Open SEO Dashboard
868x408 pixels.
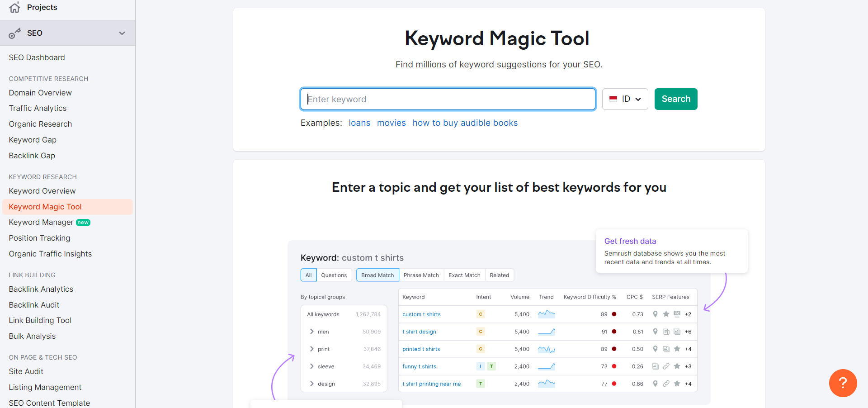37,57
